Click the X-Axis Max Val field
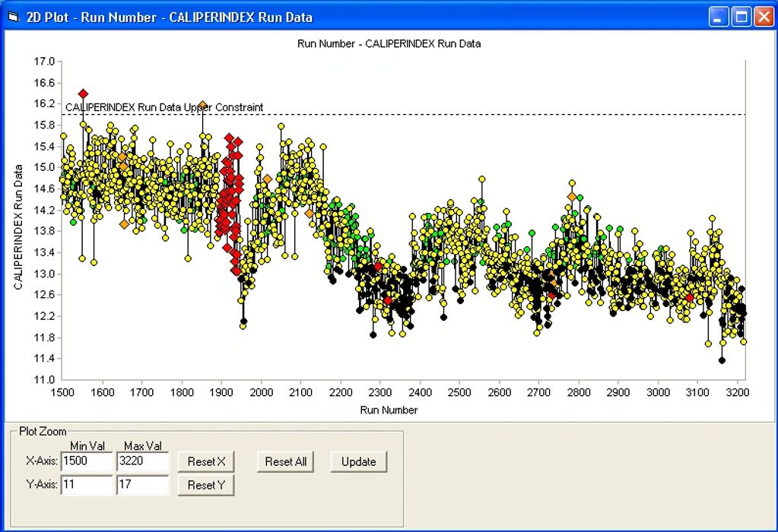Viewport: 778px width, 532px height. point(142,461)
